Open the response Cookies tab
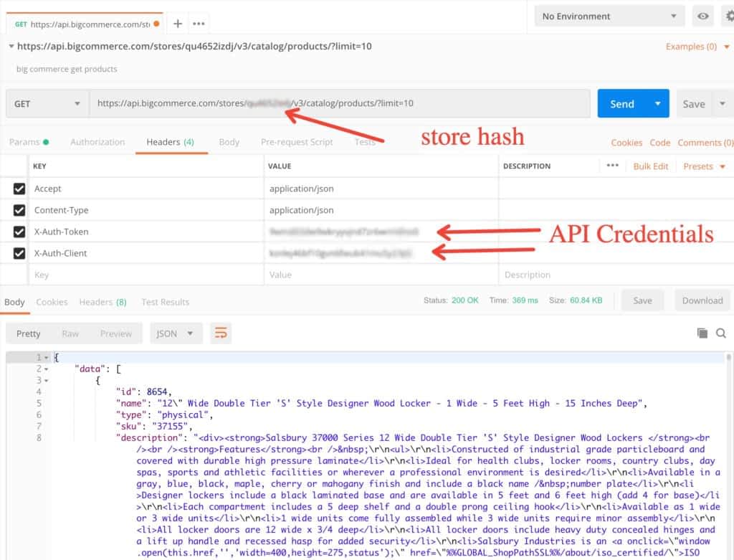Viewport: 734px width, 560px height. click(x=52, y=302)
